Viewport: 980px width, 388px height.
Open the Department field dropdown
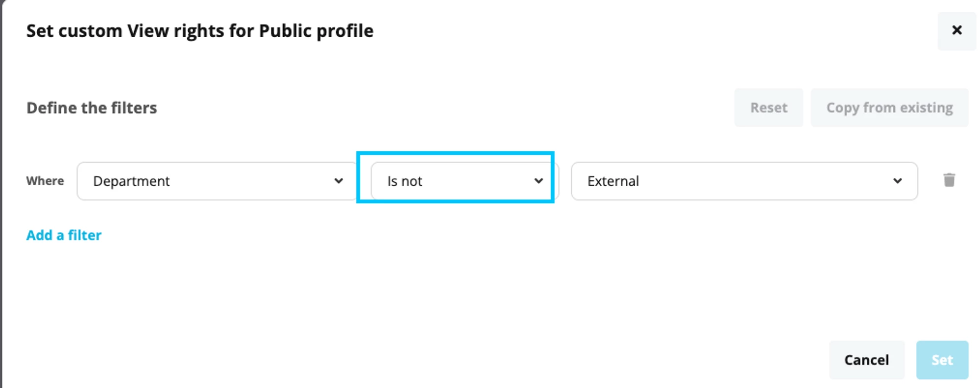tap(218, 181)
